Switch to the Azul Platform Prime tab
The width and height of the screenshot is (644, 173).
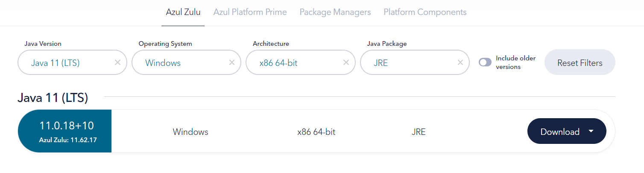coord(250,12)
